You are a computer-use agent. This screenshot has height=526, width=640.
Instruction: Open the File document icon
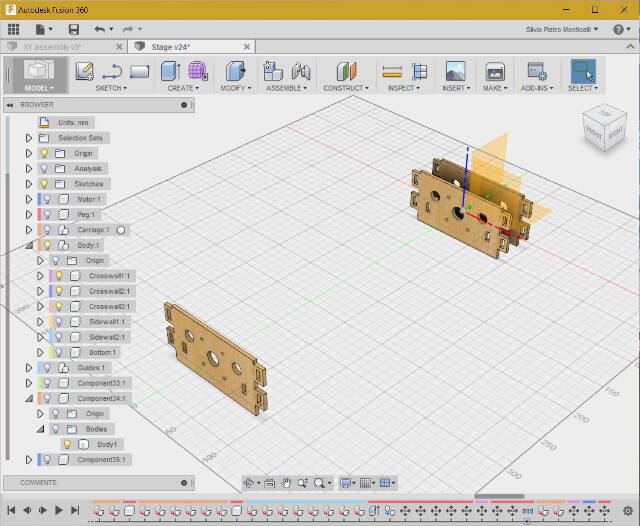click(40, 29)
